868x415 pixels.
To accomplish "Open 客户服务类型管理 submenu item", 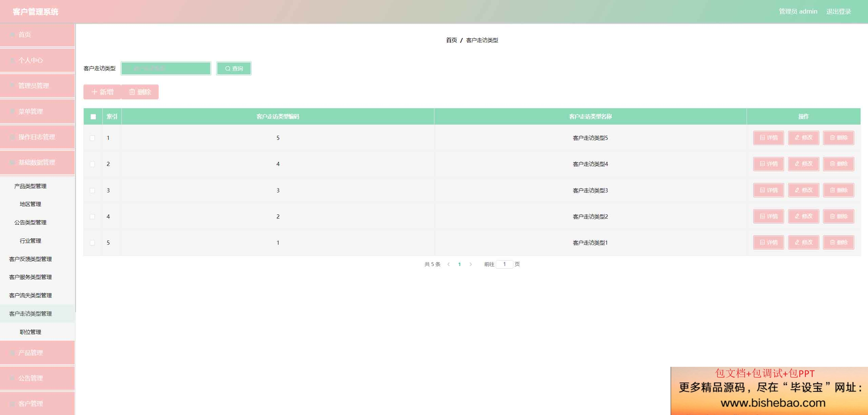I will pyautogui.click(x=37, y=277).
